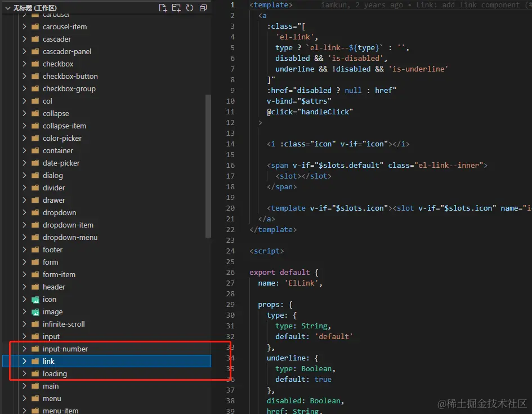532x414 pixels.
Task: Click the folder icon beside form
Action: coord(35,262)
